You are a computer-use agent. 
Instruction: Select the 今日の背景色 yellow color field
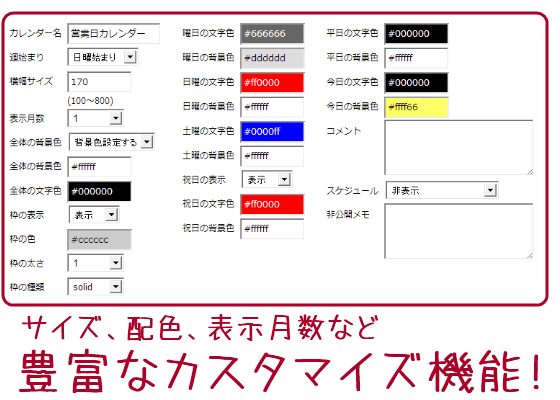pos(416,107)
